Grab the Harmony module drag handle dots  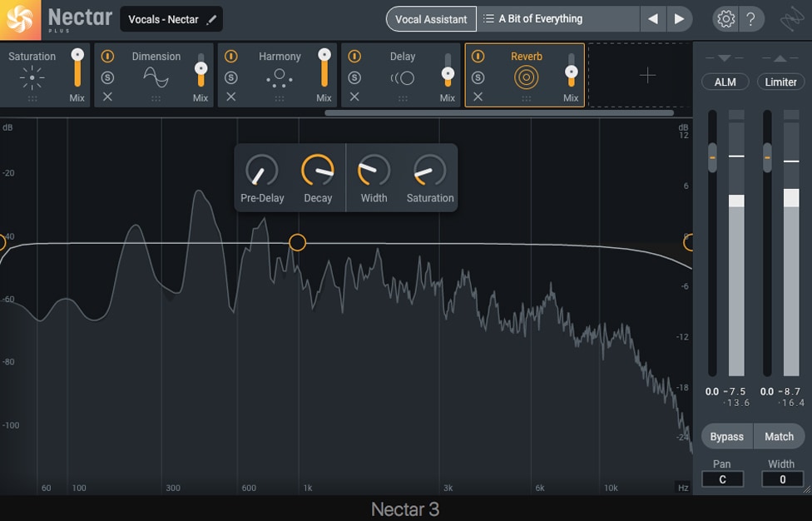pos(280,98)
